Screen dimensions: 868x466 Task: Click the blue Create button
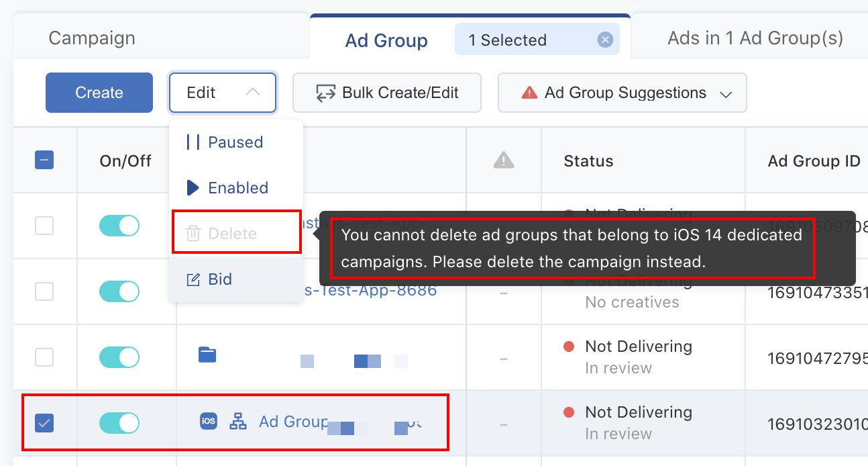(x=99, y=93)
